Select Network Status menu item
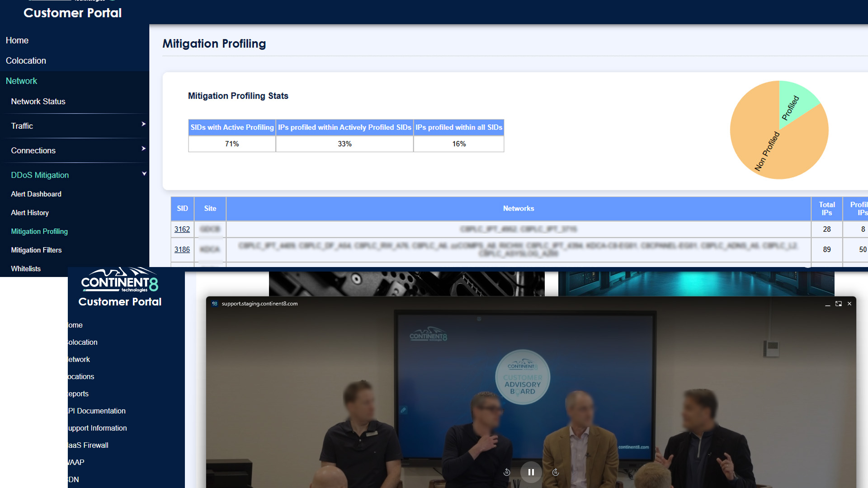This screenshot has height=488, width=868. coord(38,102)
